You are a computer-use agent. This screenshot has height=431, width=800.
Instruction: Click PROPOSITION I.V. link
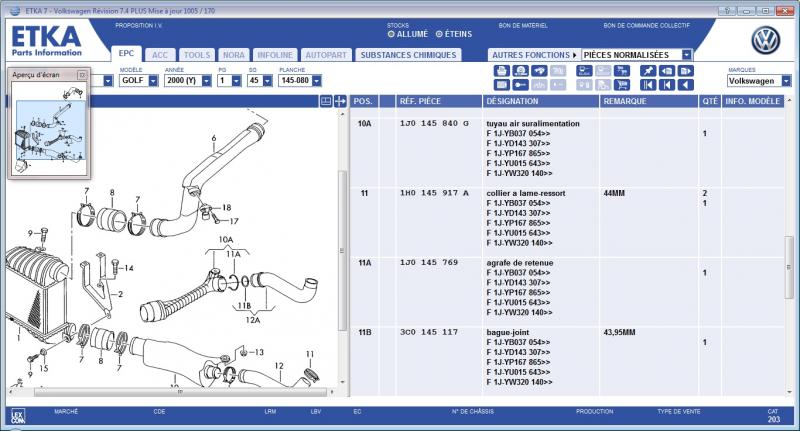click(138, 25)
